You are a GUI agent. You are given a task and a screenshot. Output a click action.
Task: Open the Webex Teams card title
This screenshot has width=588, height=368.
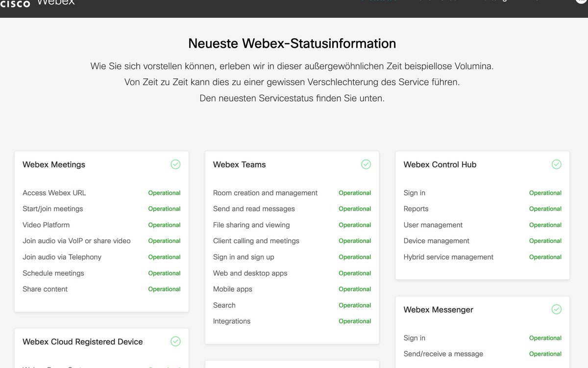point(240,165)
